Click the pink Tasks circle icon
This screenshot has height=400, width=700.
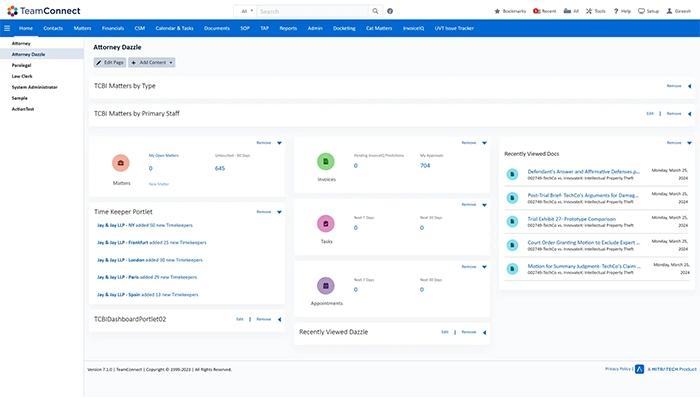[326, 223]
